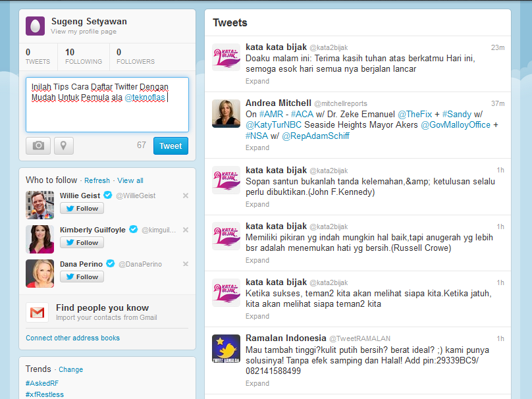
Task: Open the 10 Following count
Action: 84,57
